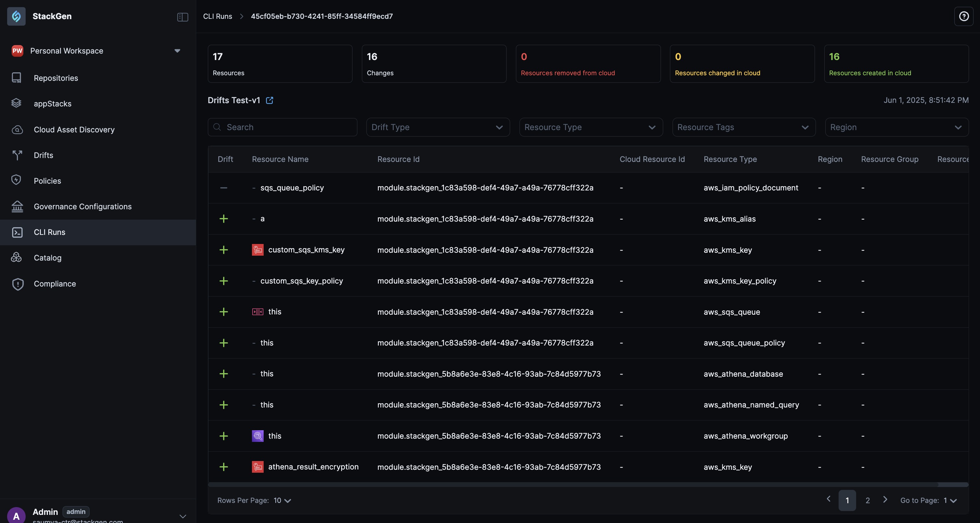Open the Go to Page dropdown
Image resolution: width=980 pixels, height=523 pixels.
[x=950, y=501]
